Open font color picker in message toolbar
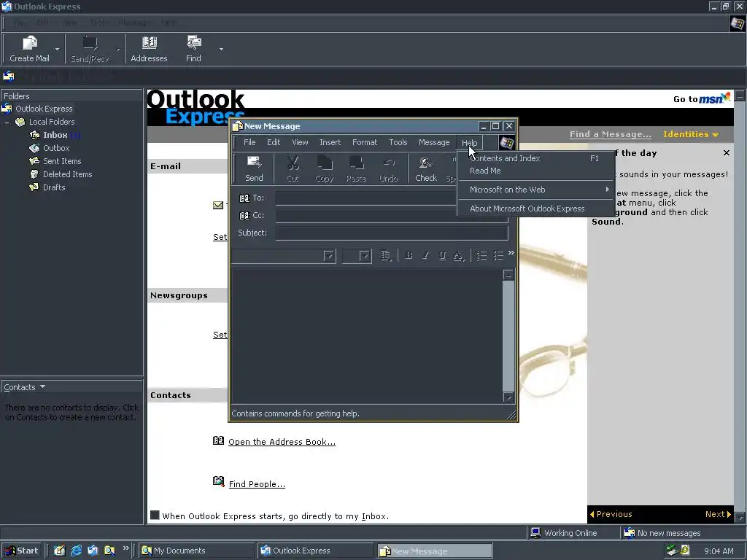Viewport: 747px width, 560px height. pyautogui.click(x=459, y=256)
